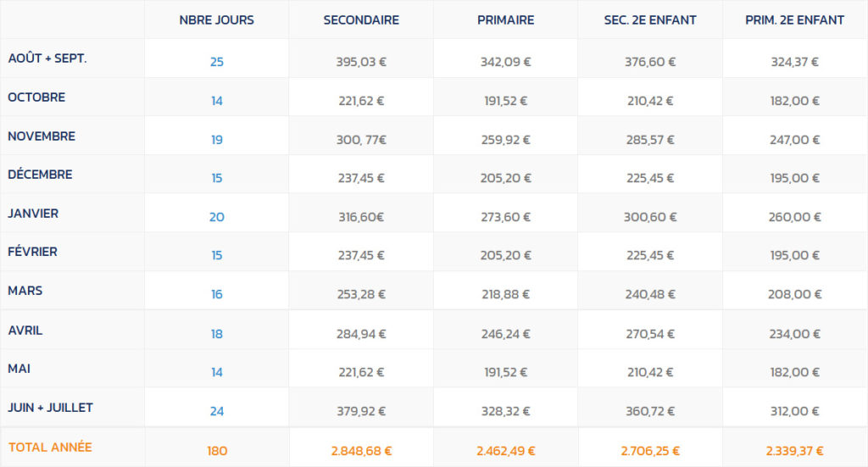Screen dimensions: 868x467
Task: Select the SEC. 2E ENFANT header
Action: (650, 20)
